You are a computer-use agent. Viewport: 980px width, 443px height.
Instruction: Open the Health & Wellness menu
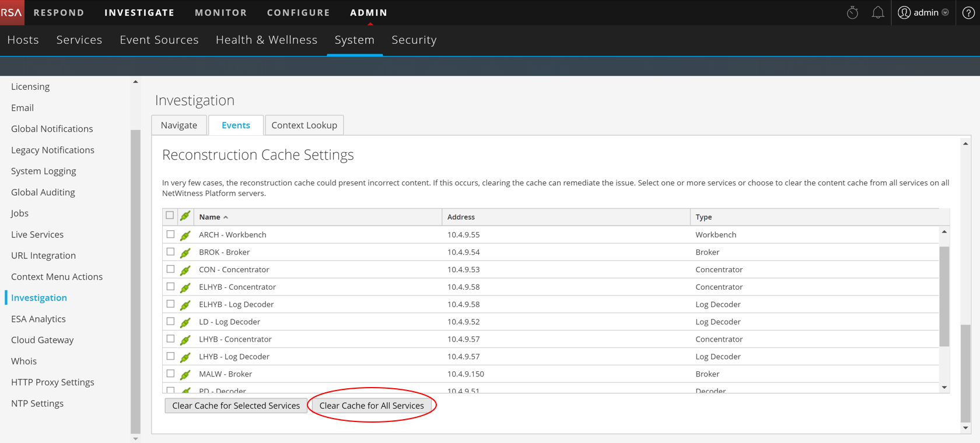[267, 40]
